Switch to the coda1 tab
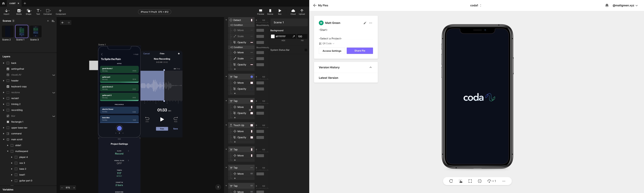The image size is (644, 193). [13, 4]
